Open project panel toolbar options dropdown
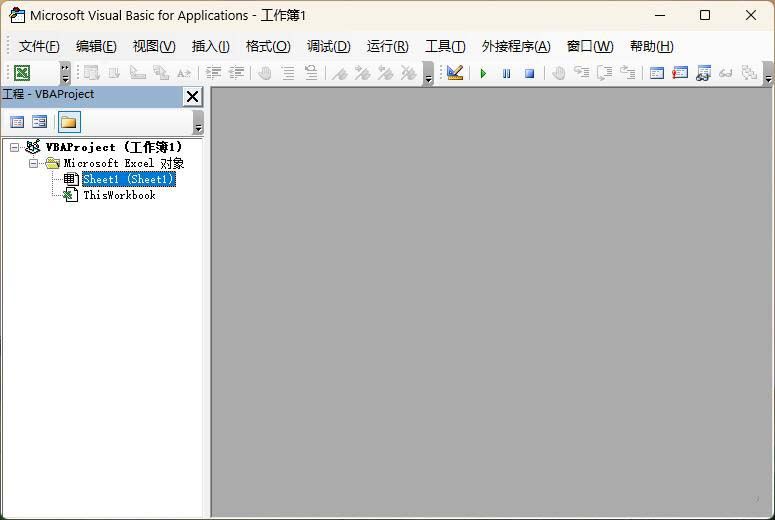This screenshot has height=520, width=775. 198,122
